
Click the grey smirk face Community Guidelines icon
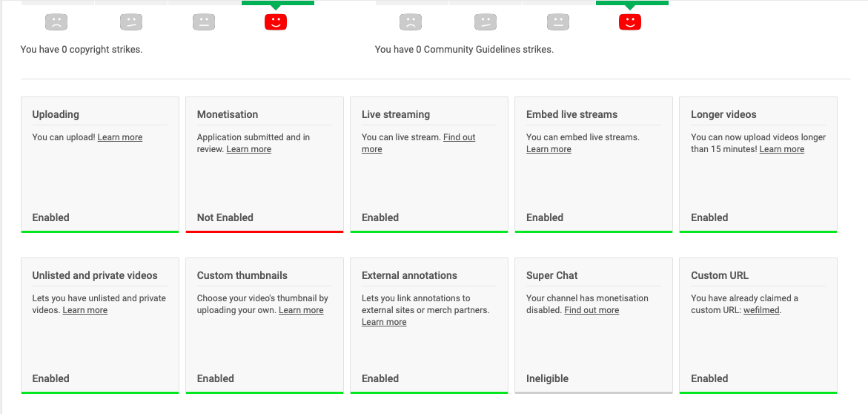(486, 22)
